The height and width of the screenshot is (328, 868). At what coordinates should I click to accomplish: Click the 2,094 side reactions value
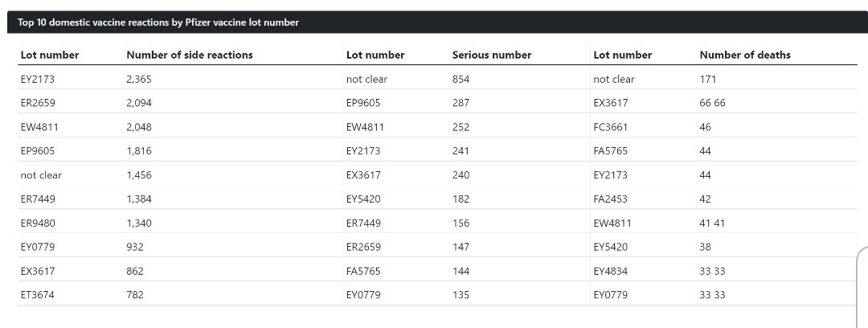click(139, 103)
